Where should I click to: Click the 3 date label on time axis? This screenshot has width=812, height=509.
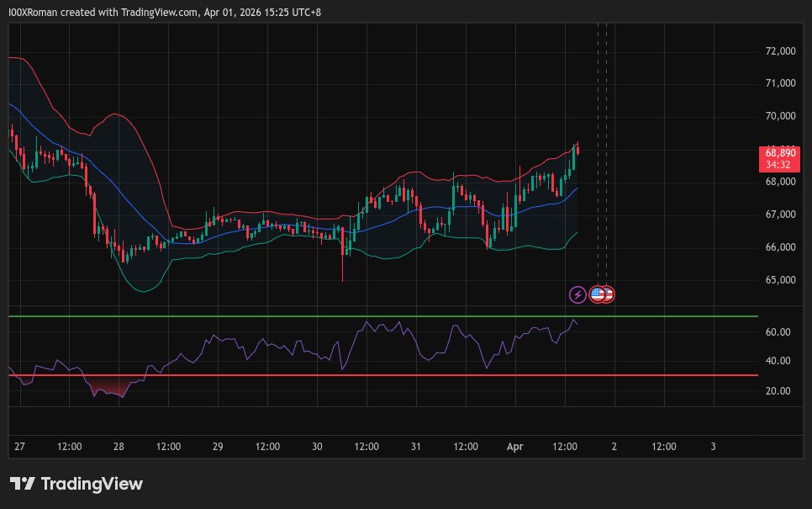713,446
